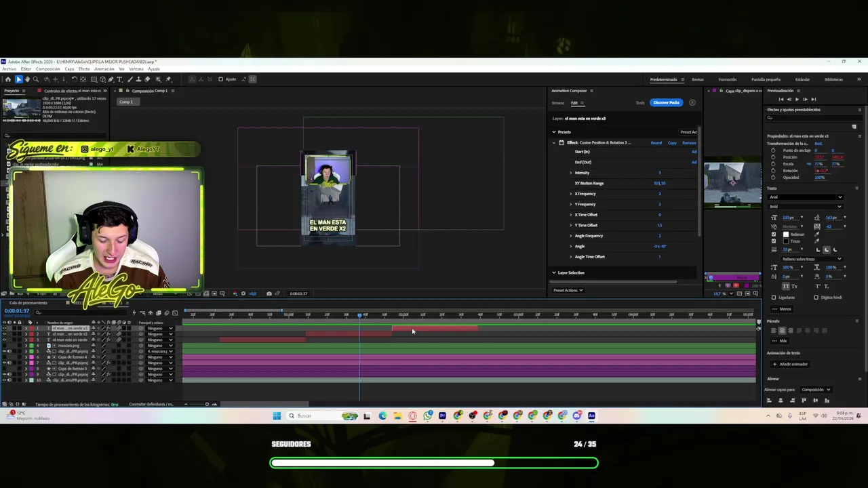Click the Play button in Previsualización
The width and height of the screenshot is (868, 488).
tap(797, 99)
